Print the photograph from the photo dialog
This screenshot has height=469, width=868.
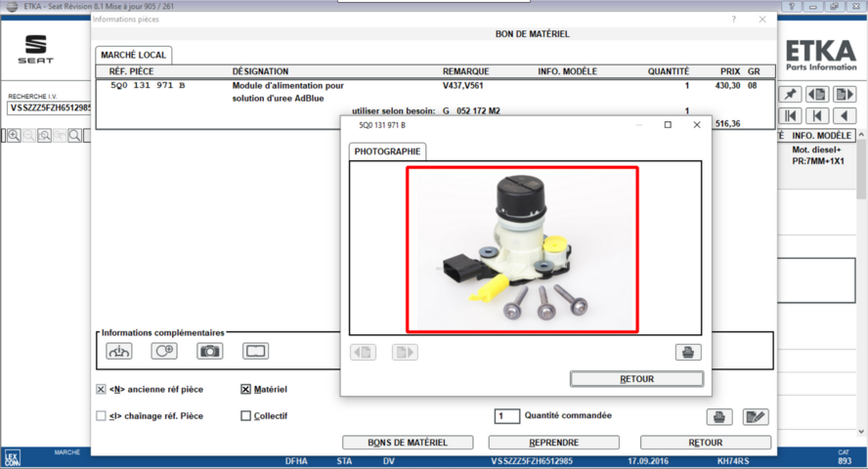(x=688, y=353)
